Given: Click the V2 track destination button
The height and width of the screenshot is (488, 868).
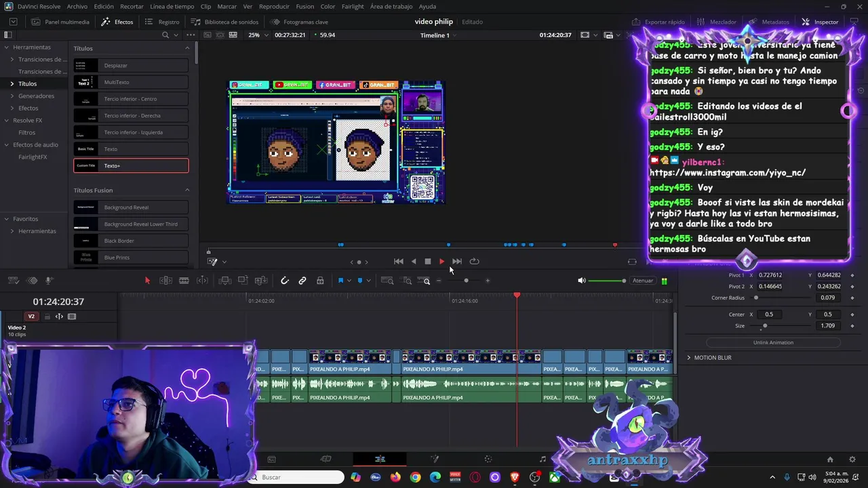Looking at the screenshot, I should (31, 317).
